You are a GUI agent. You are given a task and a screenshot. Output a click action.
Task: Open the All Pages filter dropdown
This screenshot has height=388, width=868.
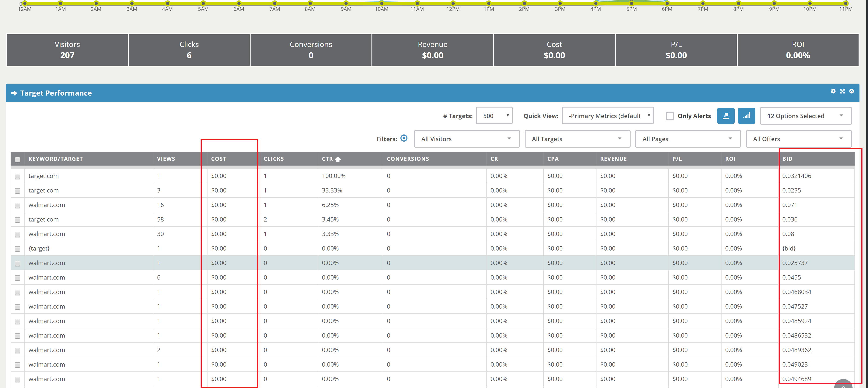pyautogui.click(x=688, y=139)
